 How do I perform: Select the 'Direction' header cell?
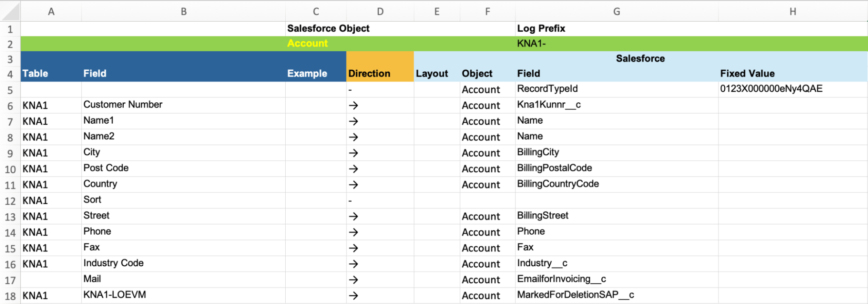[x=380, y=73]
